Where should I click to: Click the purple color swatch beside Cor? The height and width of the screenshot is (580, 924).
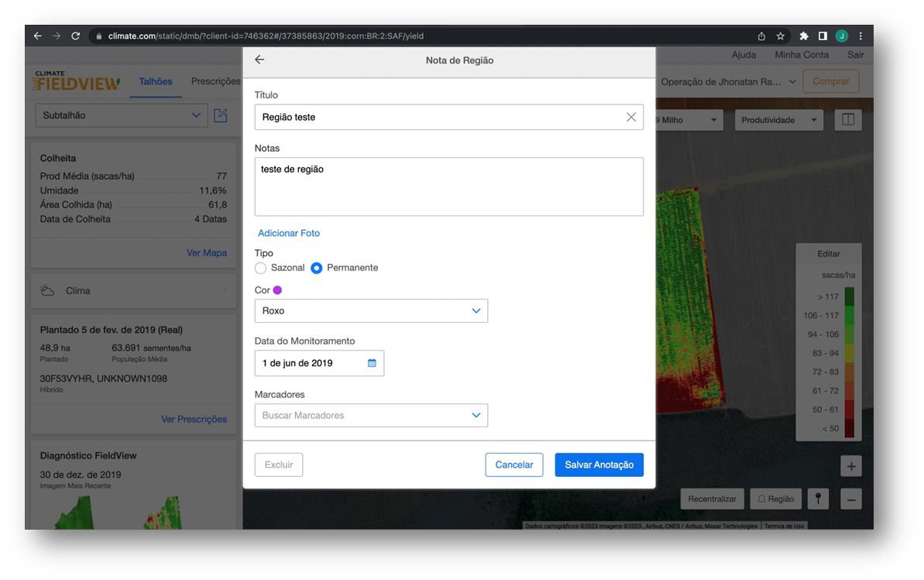278,290
